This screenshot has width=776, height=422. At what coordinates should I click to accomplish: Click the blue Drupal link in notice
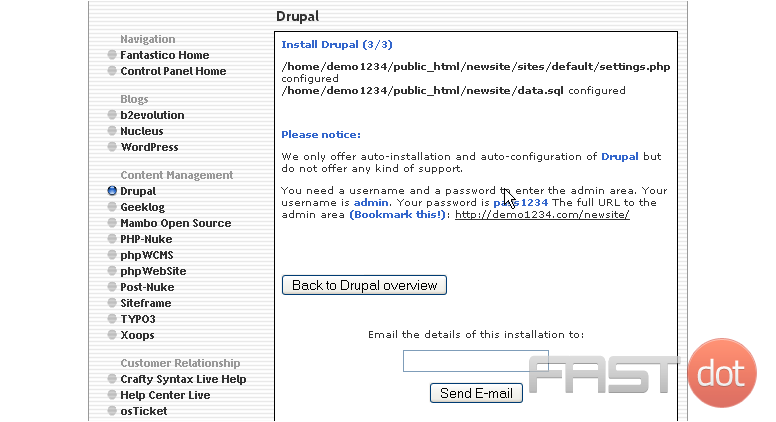[x=620, y=156]
